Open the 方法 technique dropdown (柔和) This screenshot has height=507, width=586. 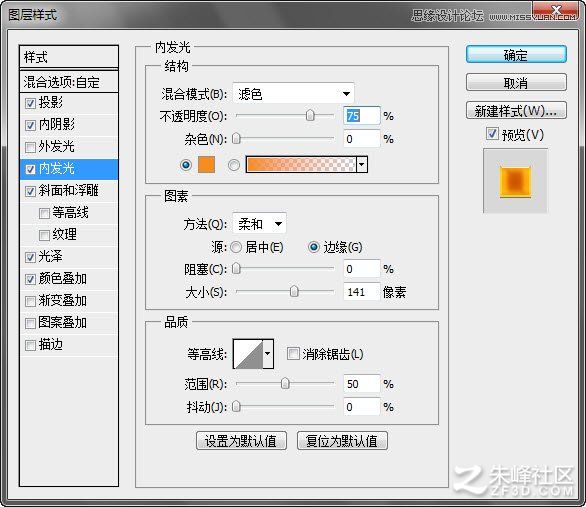(259, 224)
